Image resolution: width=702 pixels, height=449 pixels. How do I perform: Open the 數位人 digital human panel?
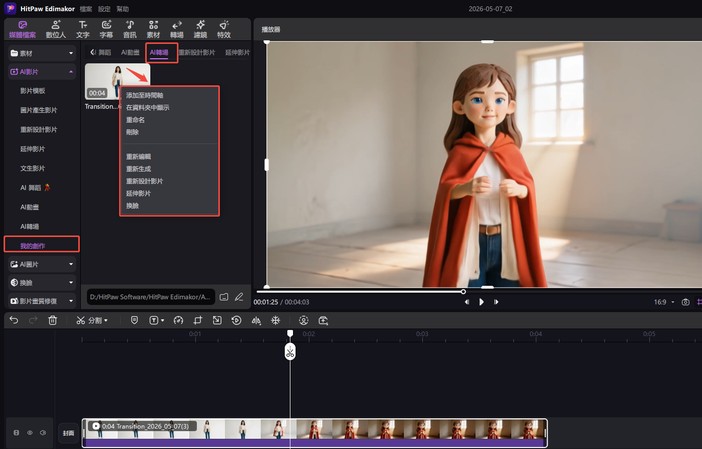coord(56,29)
